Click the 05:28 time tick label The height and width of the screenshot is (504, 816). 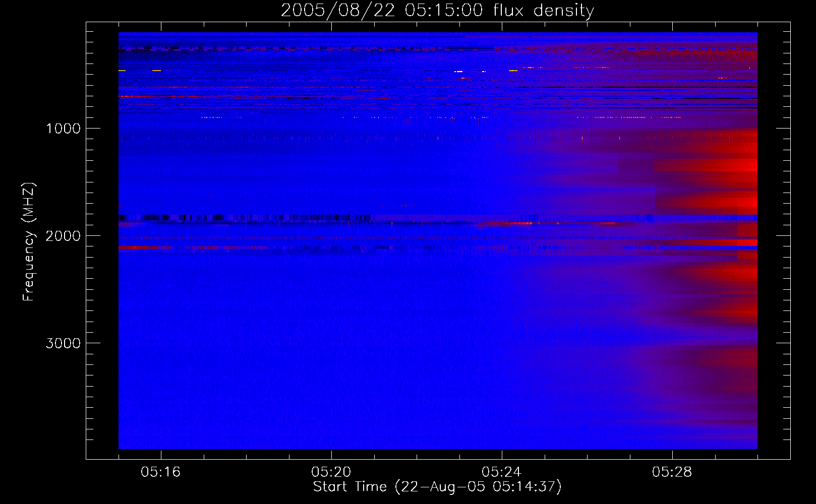[x=672, y=472]
